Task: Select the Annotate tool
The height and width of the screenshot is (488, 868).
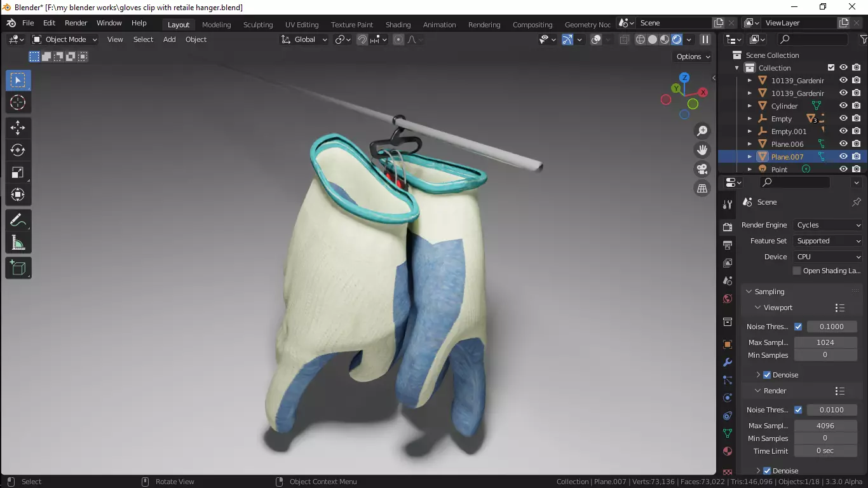Action: (x=18, y=220)
